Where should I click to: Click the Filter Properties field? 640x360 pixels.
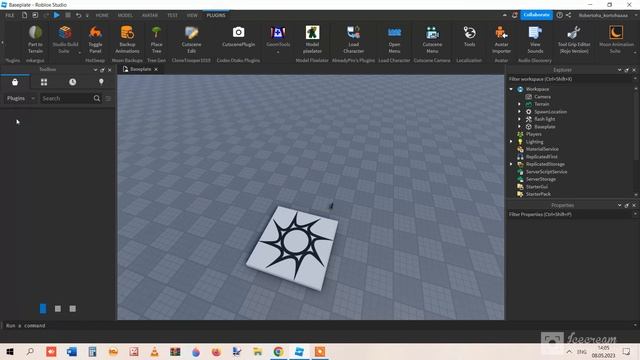(x=570, y=214)
